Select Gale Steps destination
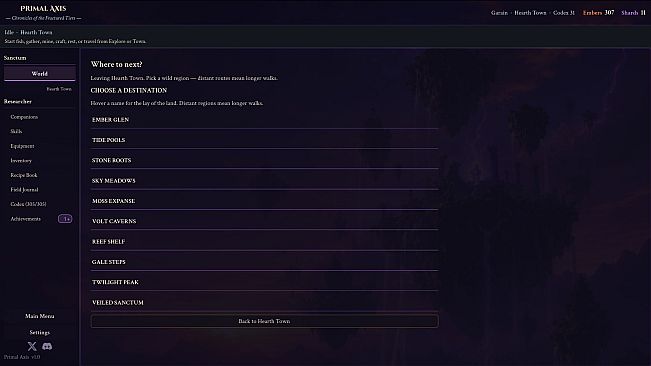This screenshot has width=651, height=366. pyautogui.click(x=264, y=262)
